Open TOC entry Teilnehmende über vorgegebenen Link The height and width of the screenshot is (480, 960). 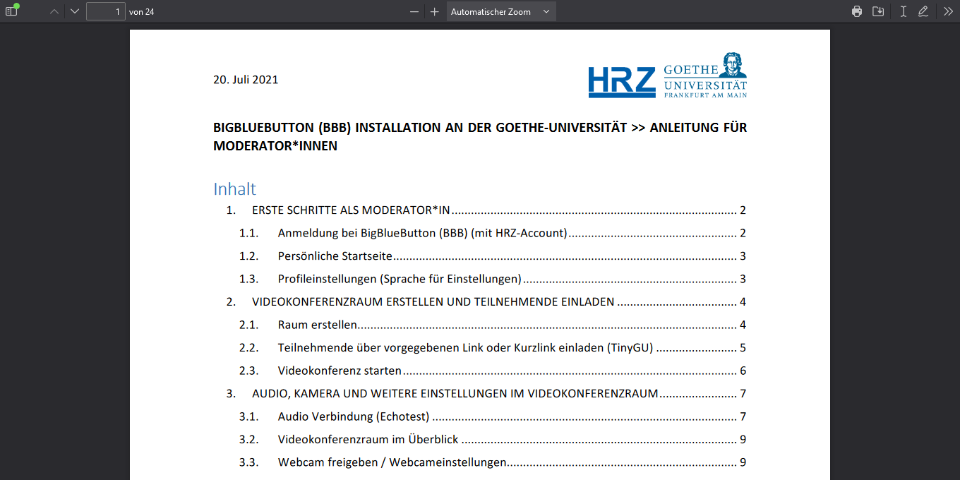[x=493, y=348]
